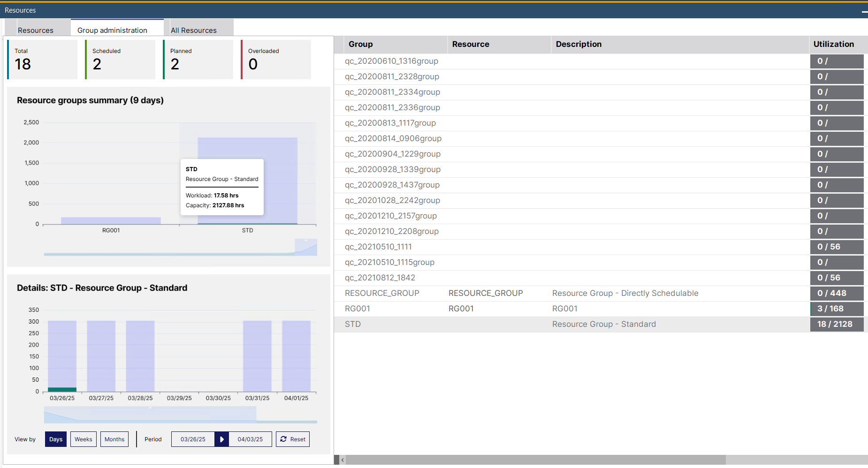Switch view to Months

(x=114, y=439)
